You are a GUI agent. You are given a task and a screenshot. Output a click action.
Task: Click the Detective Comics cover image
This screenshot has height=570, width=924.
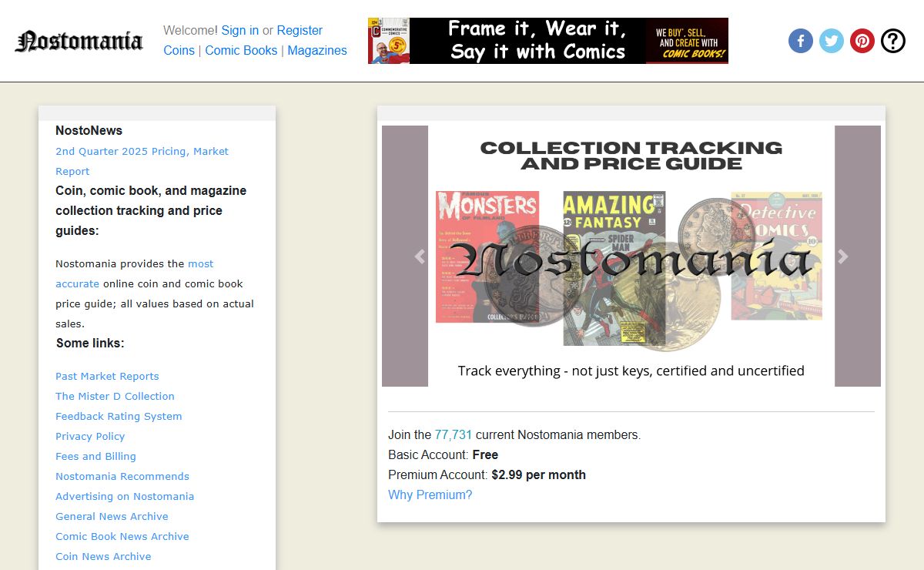click(x=776, y=255)
